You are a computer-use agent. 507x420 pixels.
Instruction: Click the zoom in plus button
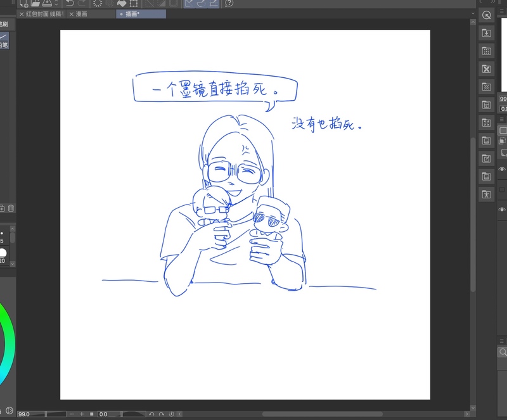click(x=82, y=414)
